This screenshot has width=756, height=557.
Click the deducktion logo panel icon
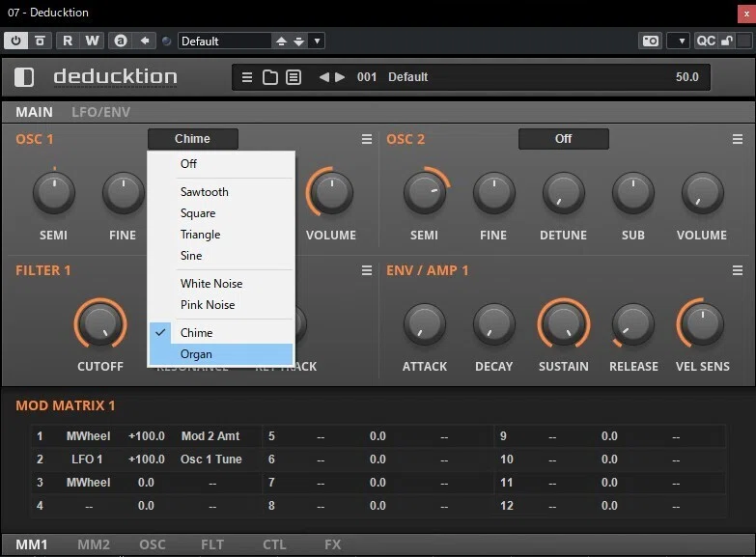[24, 77]
